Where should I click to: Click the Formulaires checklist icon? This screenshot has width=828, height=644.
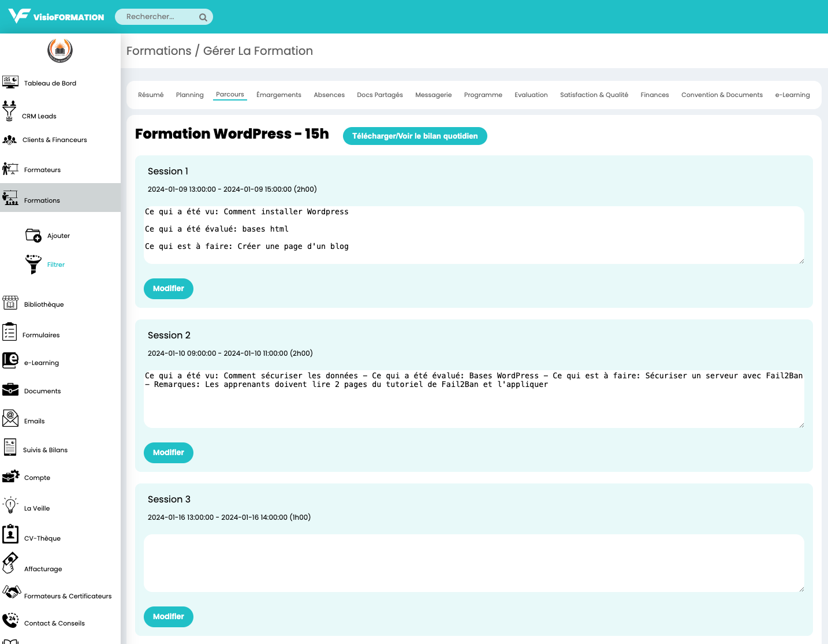coord(10,332)
